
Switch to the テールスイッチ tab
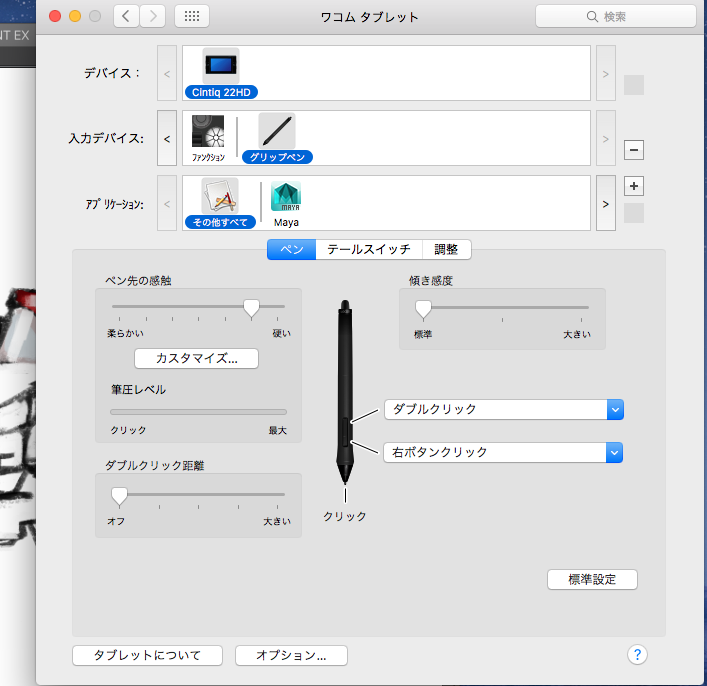[369, 250]
